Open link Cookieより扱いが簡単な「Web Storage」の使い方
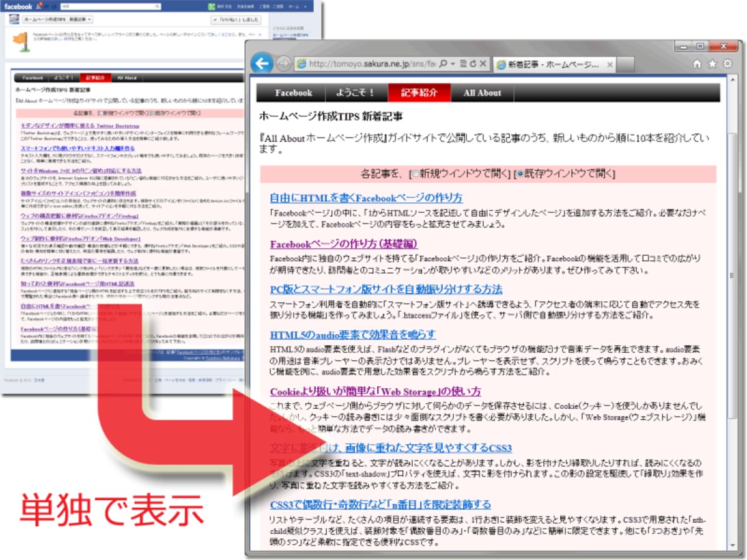This screenshot has height=560, width=747. pyautogui.click(x=375, y=392)
